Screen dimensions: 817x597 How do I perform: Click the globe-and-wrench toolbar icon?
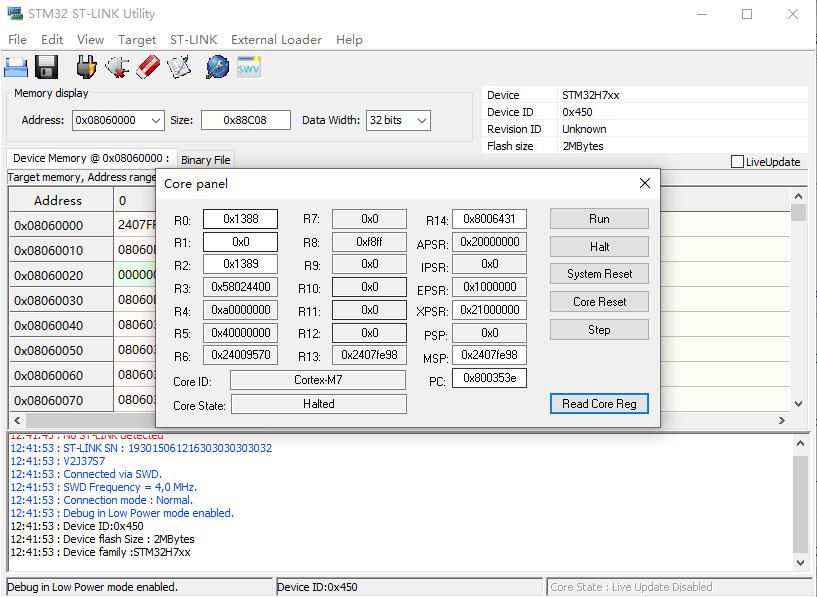(x=217, y=68)
